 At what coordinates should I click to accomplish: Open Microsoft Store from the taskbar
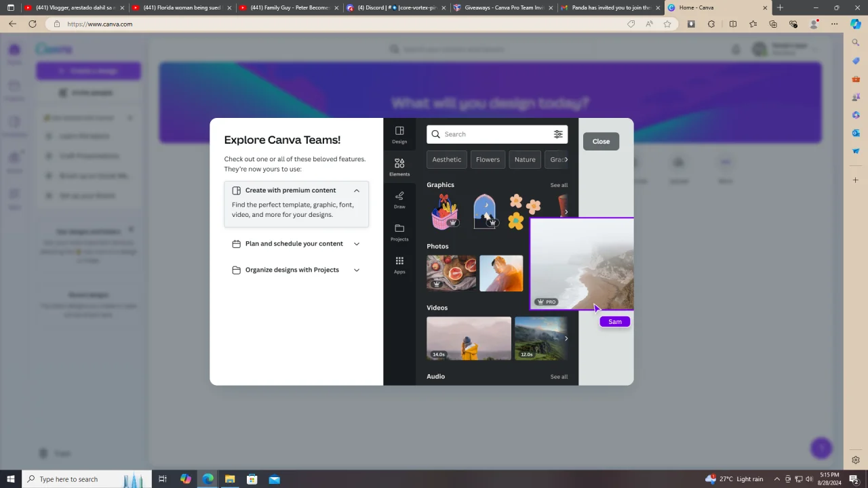click(x=252, y=479)
